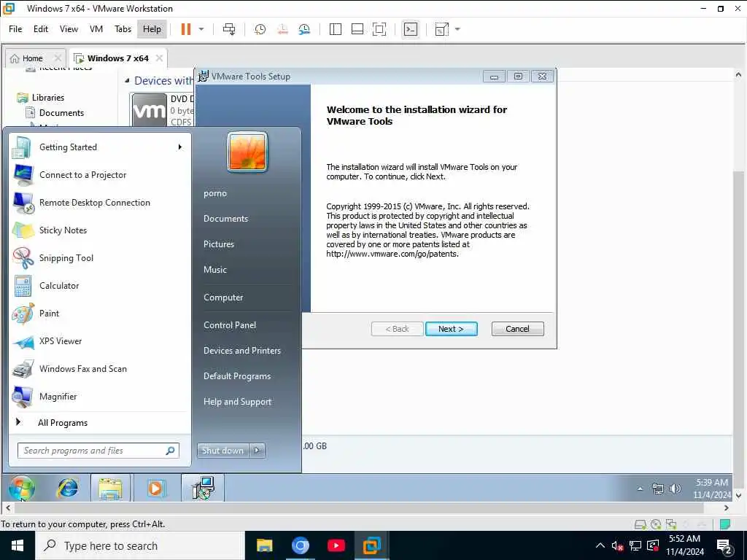Open Devices and Printers
This screenshot has width=747, height=560.
[242, 351]
